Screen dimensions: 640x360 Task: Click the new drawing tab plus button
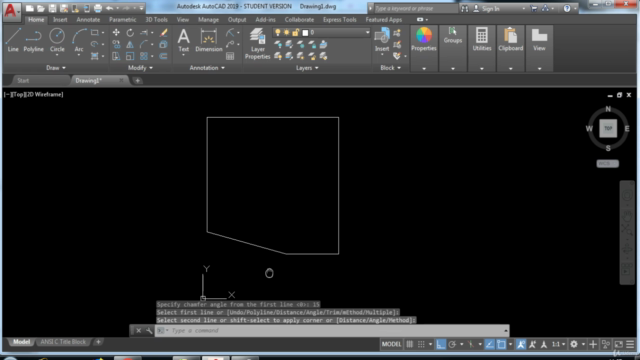137,80
